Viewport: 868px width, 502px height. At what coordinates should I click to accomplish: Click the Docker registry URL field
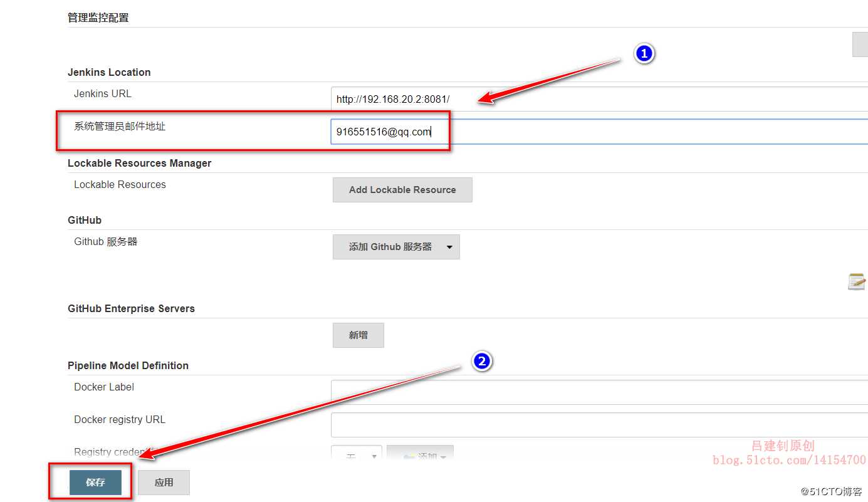coord(599,425)
